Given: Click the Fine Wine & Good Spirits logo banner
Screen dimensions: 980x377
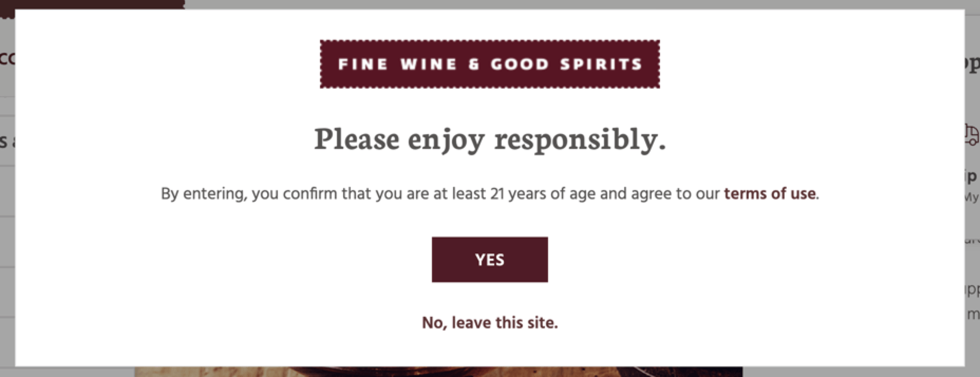Looking at the screenshot, I should tap(489, 64).
